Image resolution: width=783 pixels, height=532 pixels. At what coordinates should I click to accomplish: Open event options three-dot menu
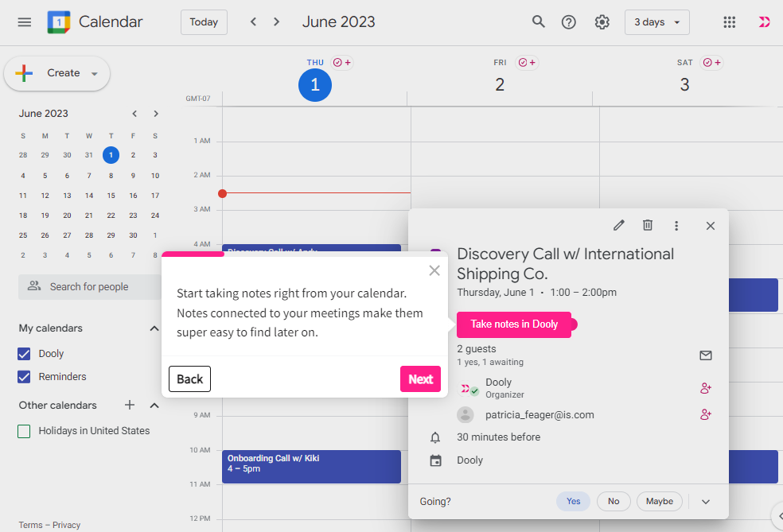(x=676, y=226)
